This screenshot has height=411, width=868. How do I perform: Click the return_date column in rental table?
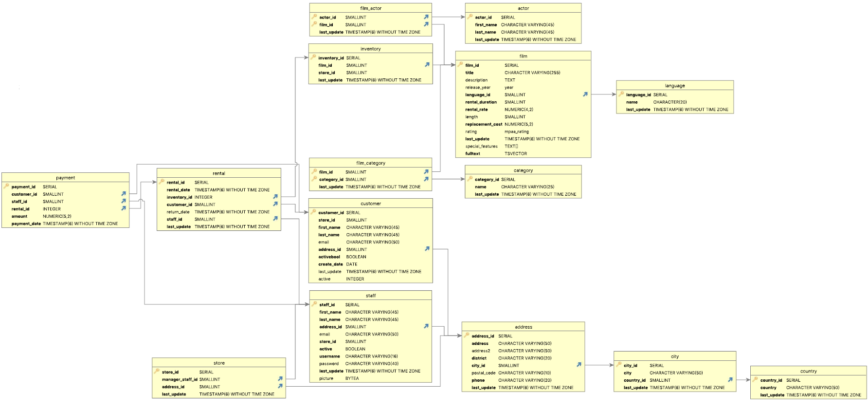coord(219,212)
